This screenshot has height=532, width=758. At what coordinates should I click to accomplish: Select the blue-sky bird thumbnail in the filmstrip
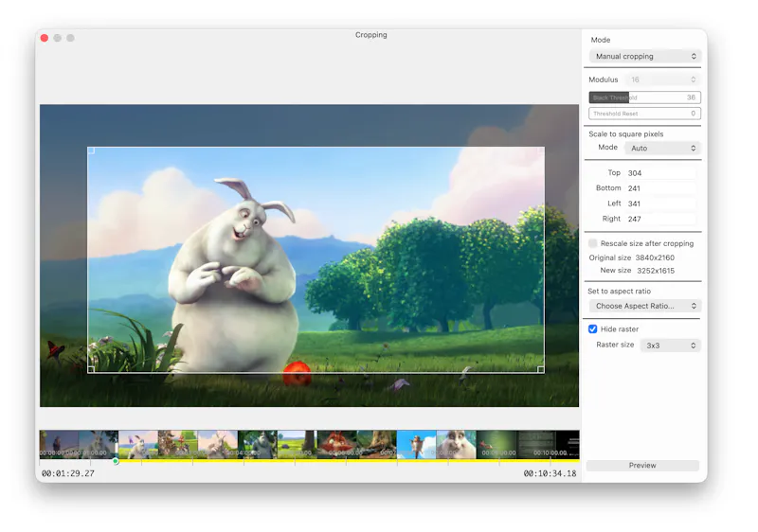(x=416, y=444)
